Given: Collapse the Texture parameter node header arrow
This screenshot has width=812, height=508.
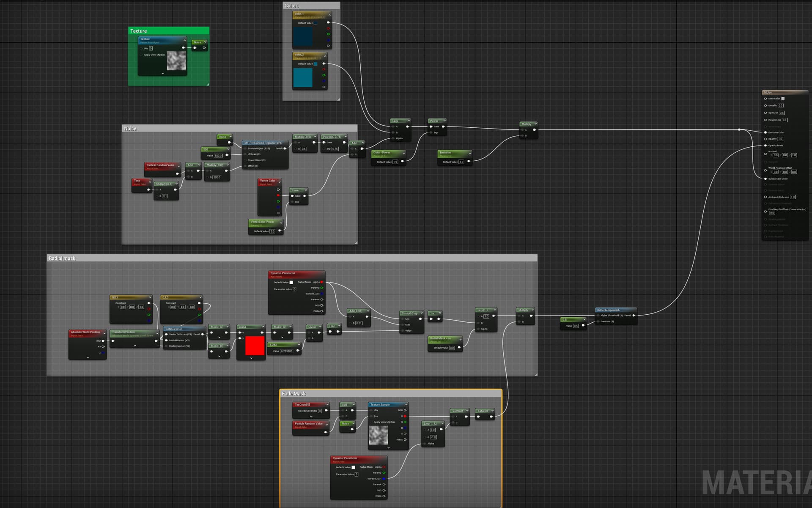Looking at the screenshot, I should point(184,40).
